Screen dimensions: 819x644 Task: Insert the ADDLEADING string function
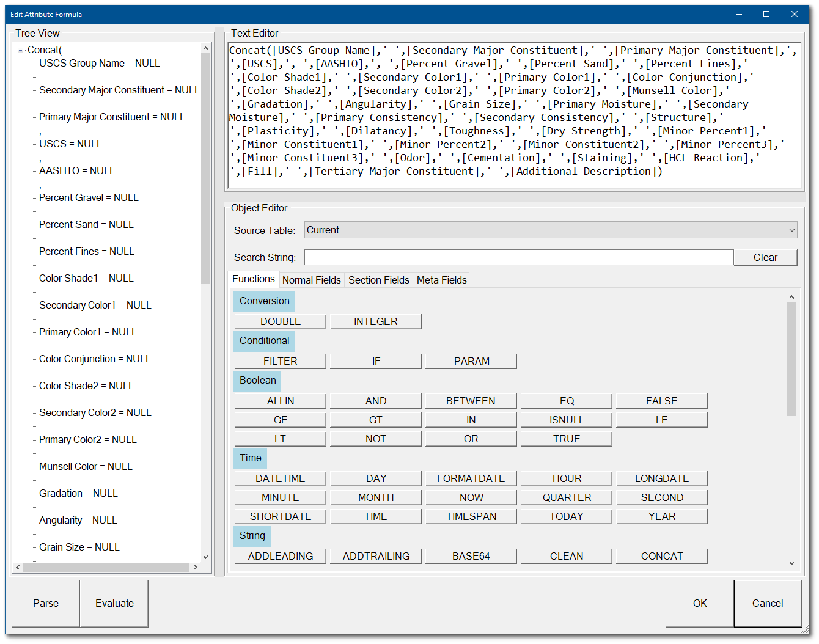281,556
